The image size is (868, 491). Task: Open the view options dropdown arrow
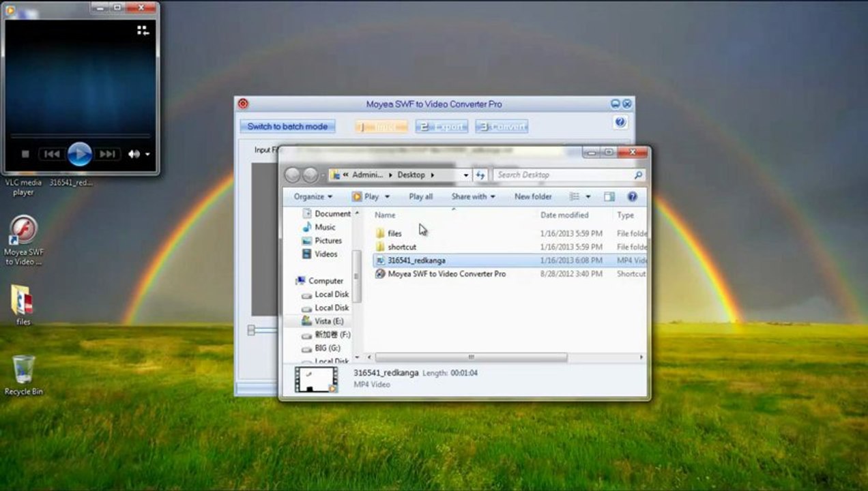[588, 196]
